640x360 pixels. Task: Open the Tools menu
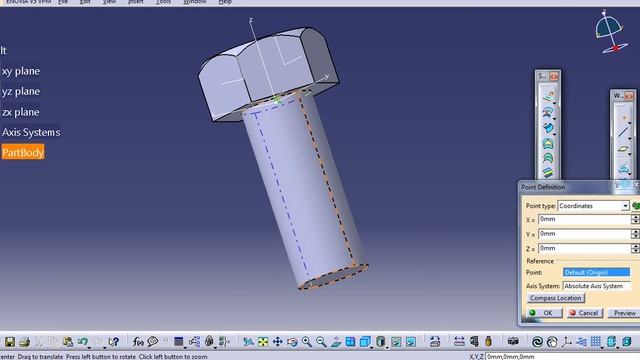coord(163,2)
